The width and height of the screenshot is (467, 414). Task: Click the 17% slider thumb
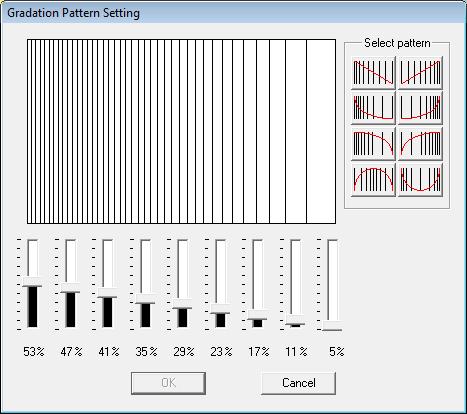(257, 315)
